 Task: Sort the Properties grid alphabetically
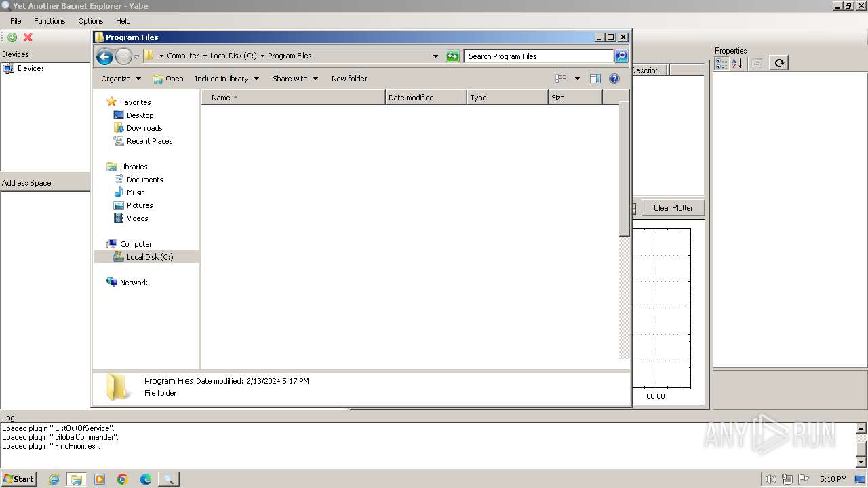[736, 63]
